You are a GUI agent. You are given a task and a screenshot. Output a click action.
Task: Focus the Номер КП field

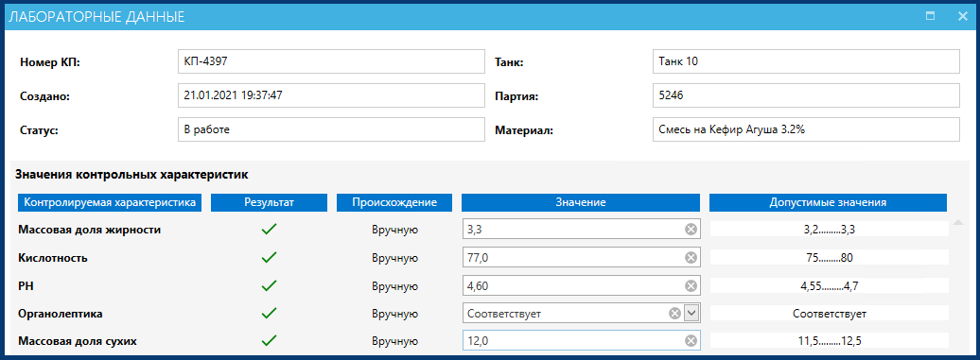point(331,61)
